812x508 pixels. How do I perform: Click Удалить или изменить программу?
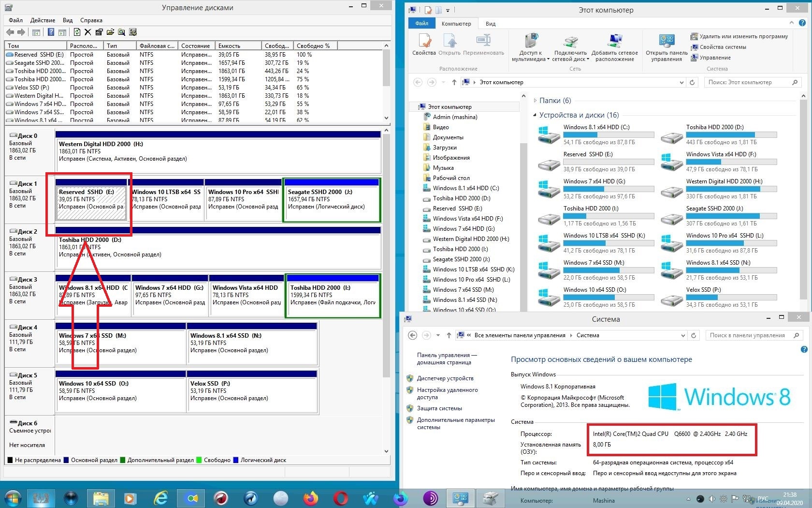tap(739, 36)
